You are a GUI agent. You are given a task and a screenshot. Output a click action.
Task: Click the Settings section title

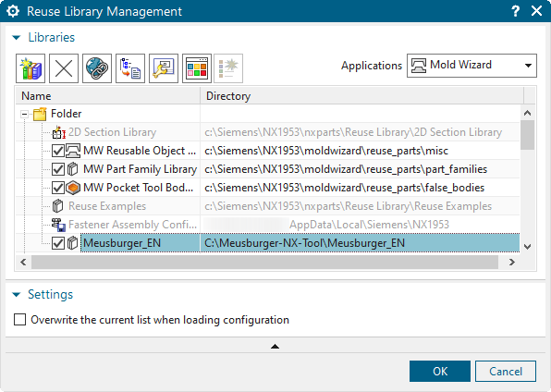pyautogui.click(x=50, y=294)
